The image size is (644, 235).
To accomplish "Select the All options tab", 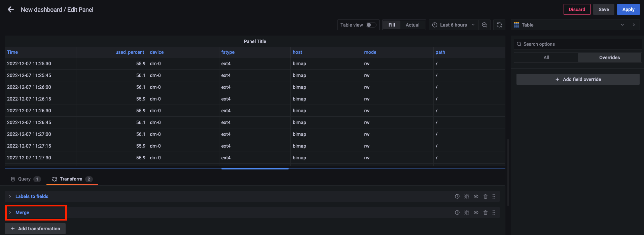I will 546,57.
